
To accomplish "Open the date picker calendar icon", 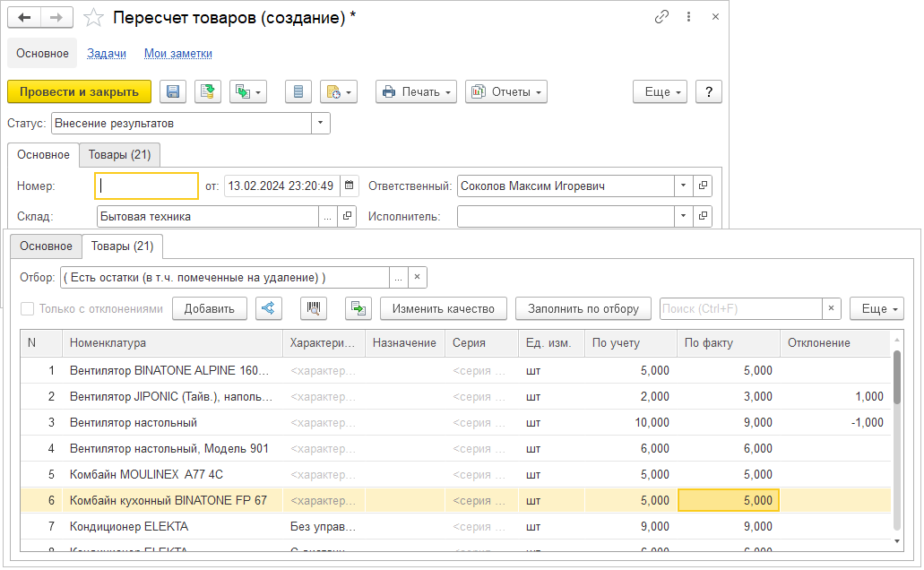I will 349,186.
